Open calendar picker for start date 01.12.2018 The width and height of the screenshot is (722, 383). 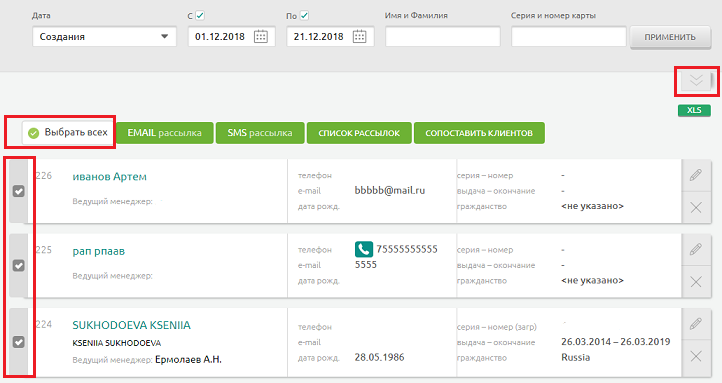[261, 37]
